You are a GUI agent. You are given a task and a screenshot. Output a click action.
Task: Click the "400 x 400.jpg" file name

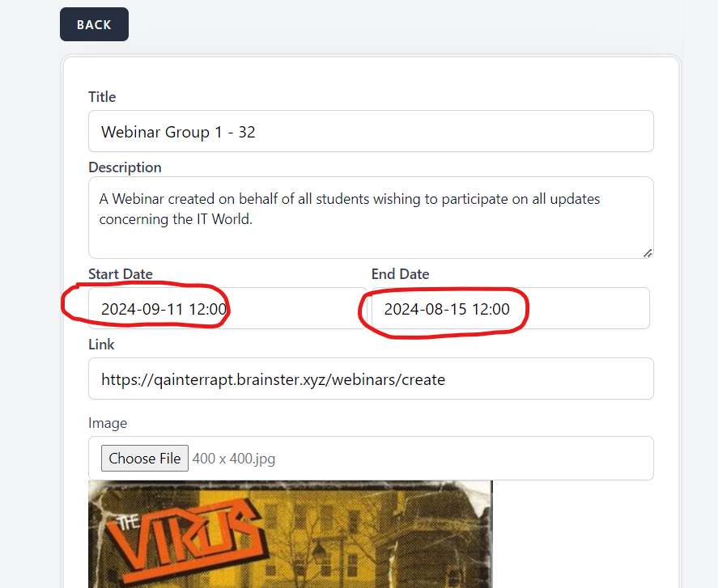234,459
